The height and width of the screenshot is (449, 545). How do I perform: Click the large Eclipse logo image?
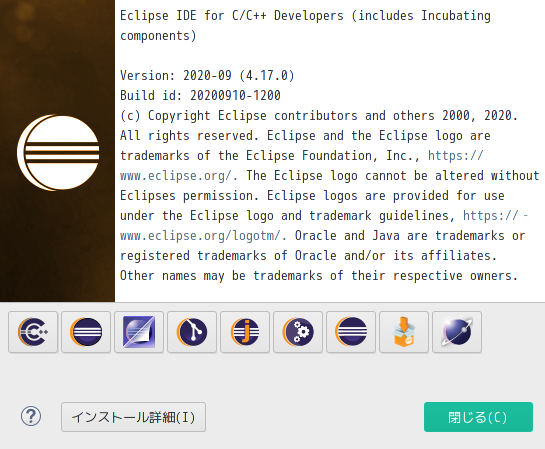coord(58,153)
